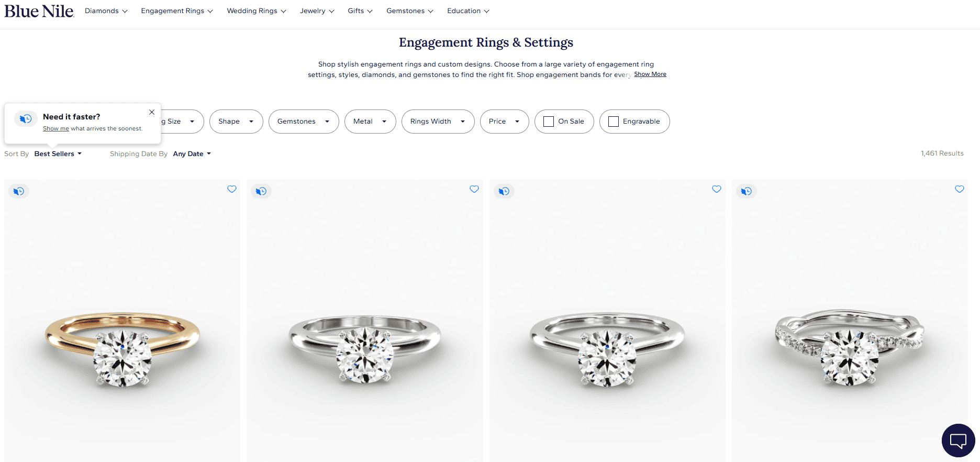
Task: Enable the Engravable filter checkbox
Action: 614,122
